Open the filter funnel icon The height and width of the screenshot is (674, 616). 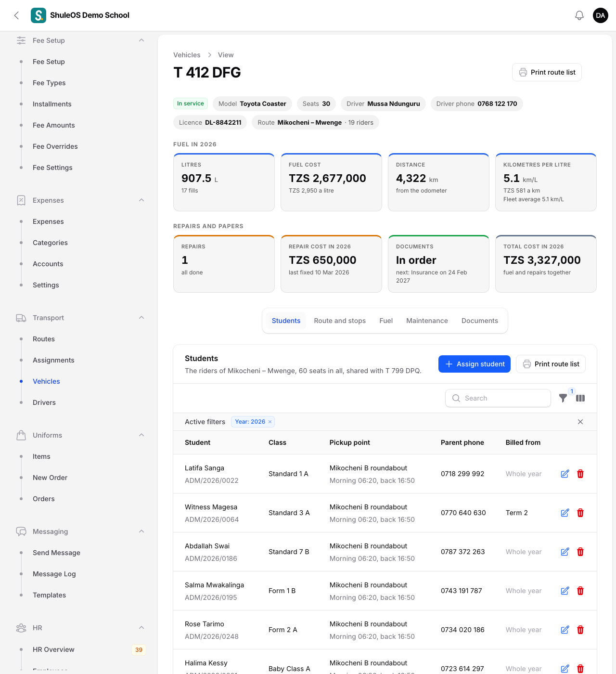[x=563, y=398]
